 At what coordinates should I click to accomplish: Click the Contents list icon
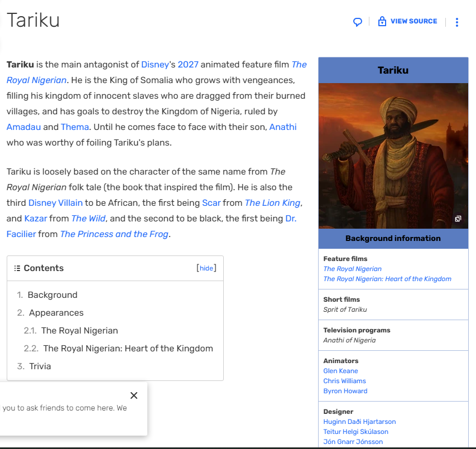pyautogui.click(x=17, y=268)
